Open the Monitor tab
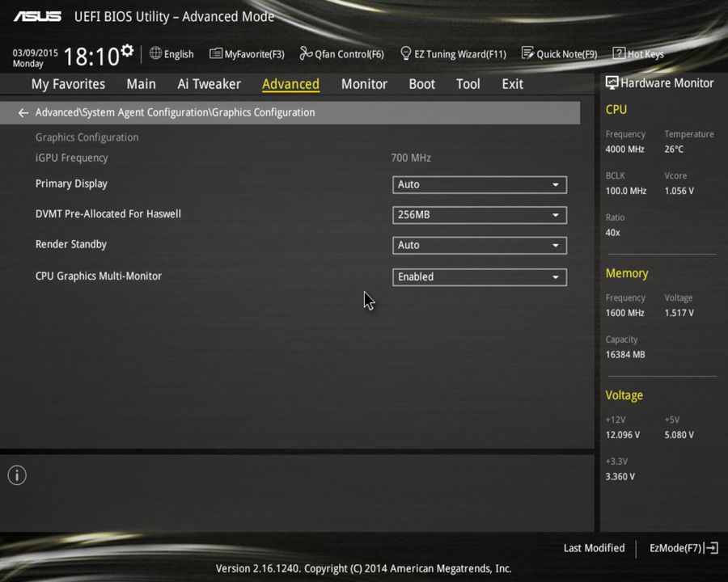Image resolution: width=728 pixels, height=582 pixels. pos(364,83)
